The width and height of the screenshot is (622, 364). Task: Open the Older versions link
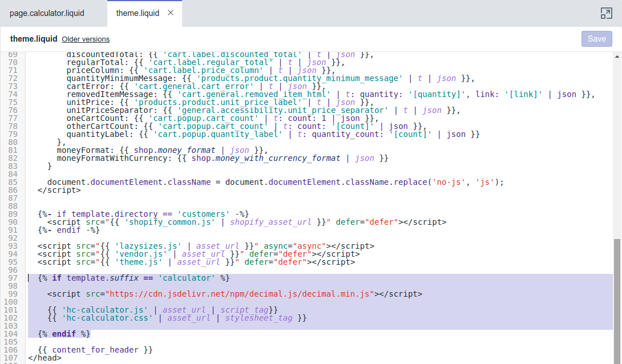point(86,39)
